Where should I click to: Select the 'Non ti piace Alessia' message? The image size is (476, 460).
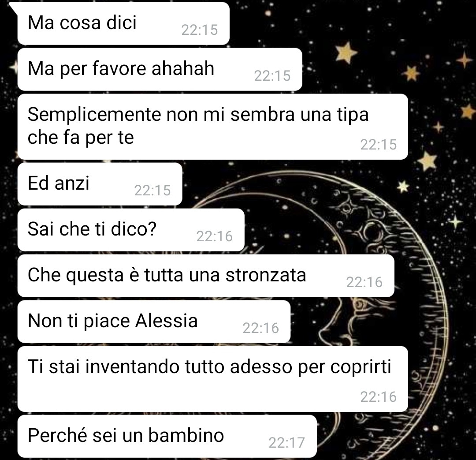coord(154,322)
